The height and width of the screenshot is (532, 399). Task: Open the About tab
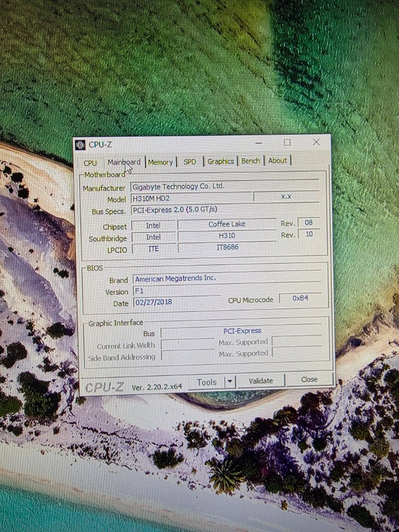click(278, 161)
